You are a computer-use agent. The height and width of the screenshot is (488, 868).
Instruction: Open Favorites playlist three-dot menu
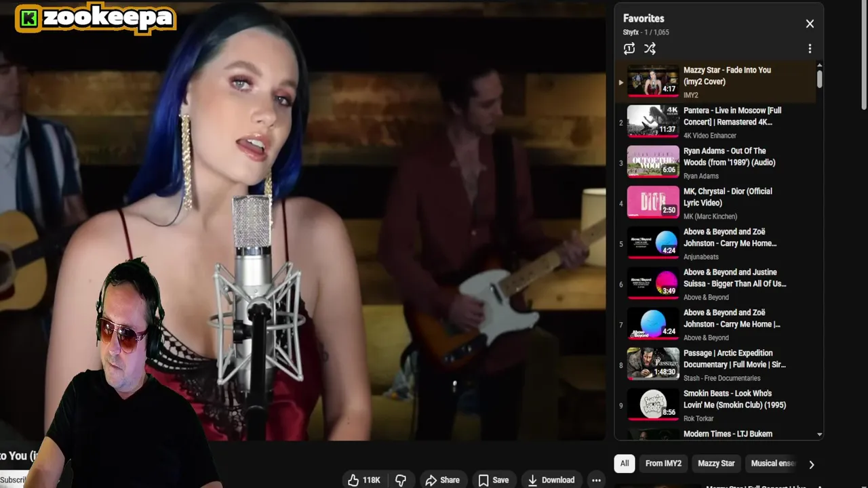click(x=810, y=49)
